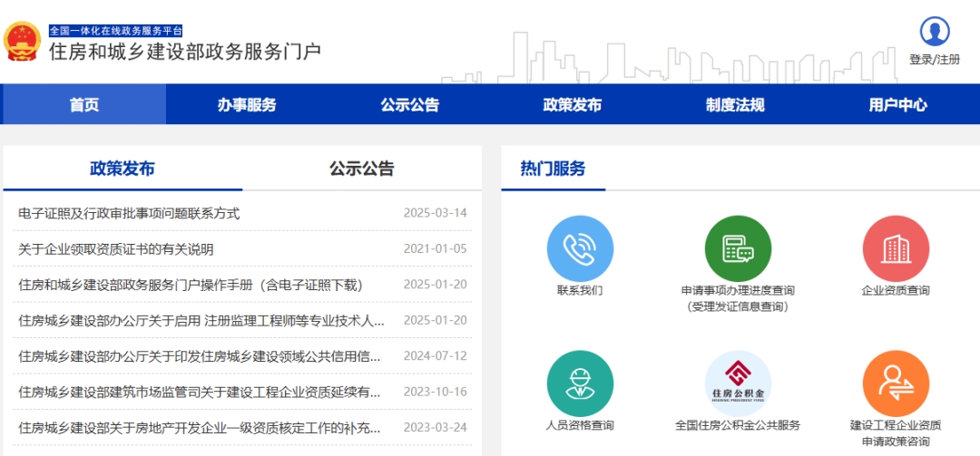
Task: Open the 政务服务门户操作手册 article link
Action: [x=191, y=285]
